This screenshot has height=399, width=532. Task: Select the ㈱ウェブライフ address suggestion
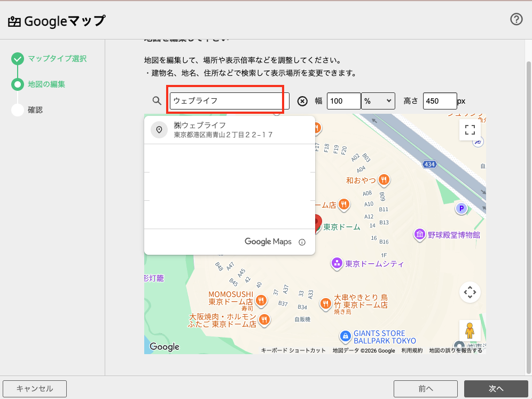(x=230, y=130)
